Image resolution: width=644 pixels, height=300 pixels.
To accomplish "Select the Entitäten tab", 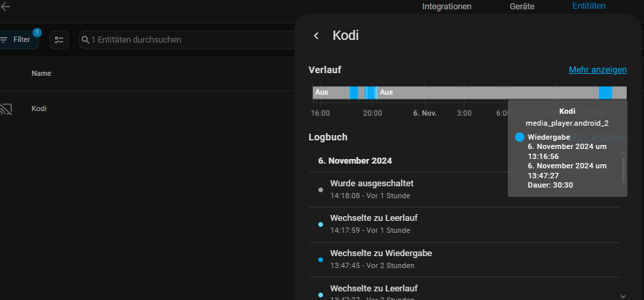I will tap(589, 6).
